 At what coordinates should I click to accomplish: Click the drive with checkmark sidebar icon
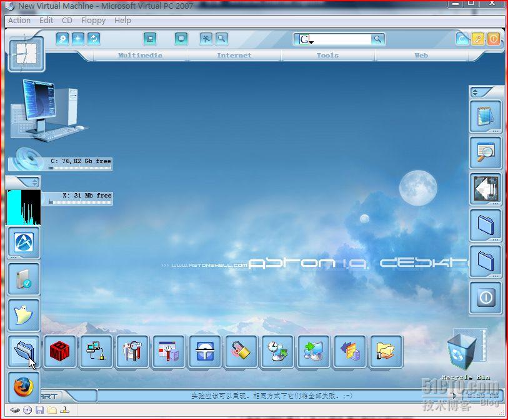tap(24, 279)
